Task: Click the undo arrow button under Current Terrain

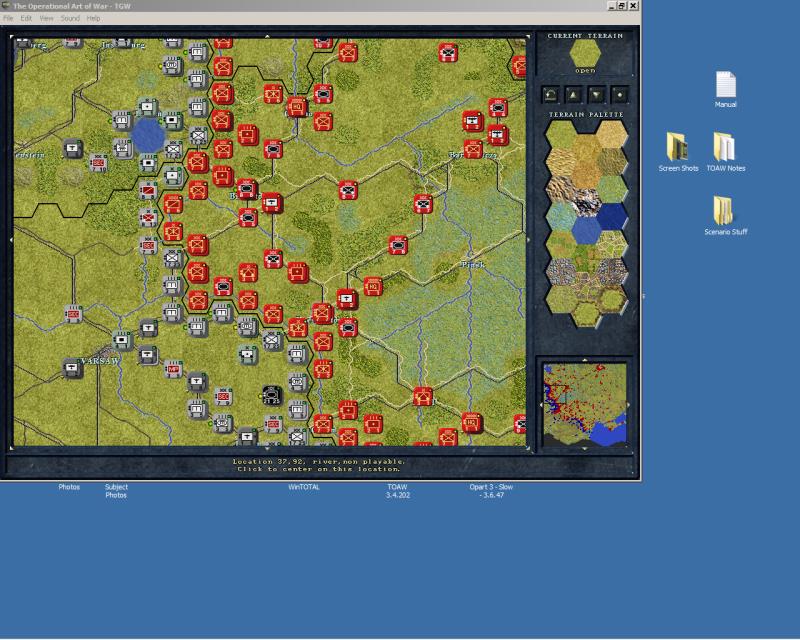Action: [551, 94]
